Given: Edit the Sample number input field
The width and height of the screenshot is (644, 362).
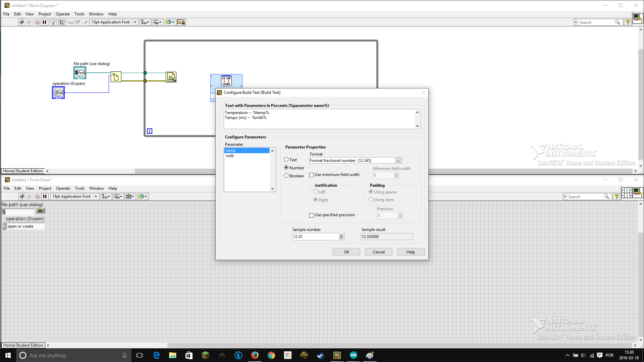Looking at the screenshot, I should point(315,236).
